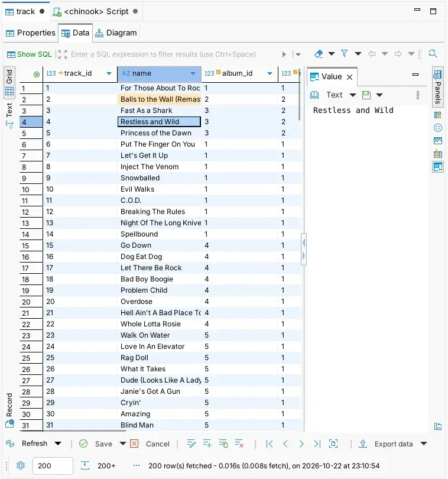Open the metadata panel circle icon
This screenshot has height=479, width=448.
(x=438, y=128)
